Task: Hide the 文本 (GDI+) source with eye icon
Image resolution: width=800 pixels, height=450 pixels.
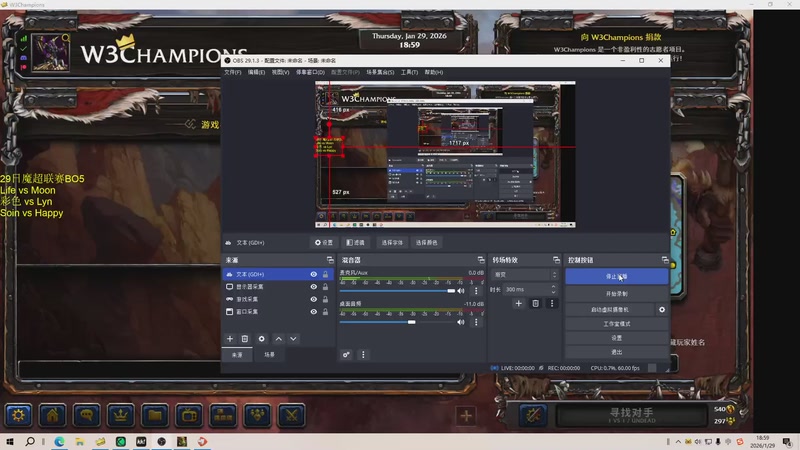Action: click(314, 274)
